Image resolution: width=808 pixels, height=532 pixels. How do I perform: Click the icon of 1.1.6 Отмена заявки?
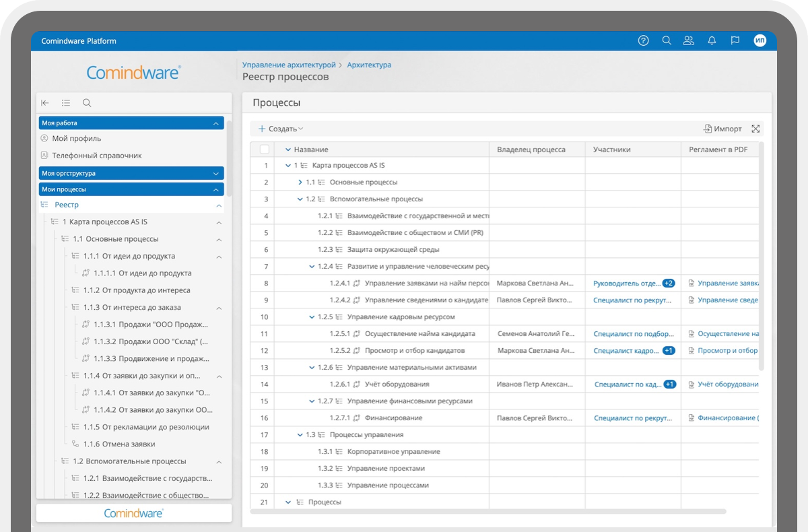(75, 444)
